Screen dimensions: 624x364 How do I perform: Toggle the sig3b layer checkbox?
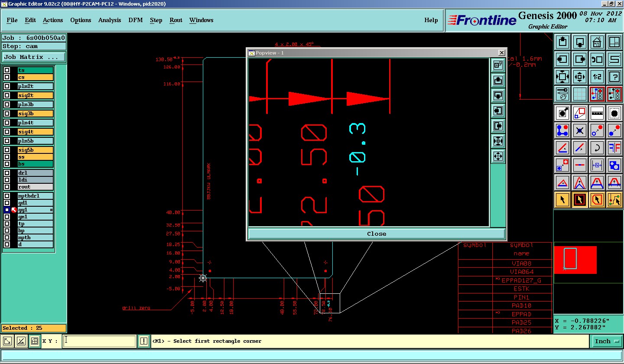(x=7, y=114)
